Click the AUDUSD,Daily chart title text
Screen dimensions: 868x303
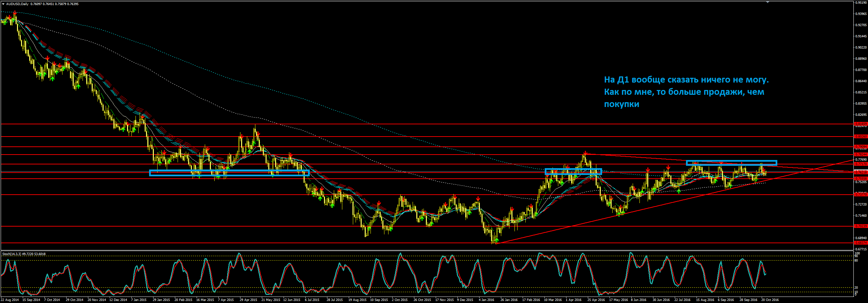(x=17, y=4)
